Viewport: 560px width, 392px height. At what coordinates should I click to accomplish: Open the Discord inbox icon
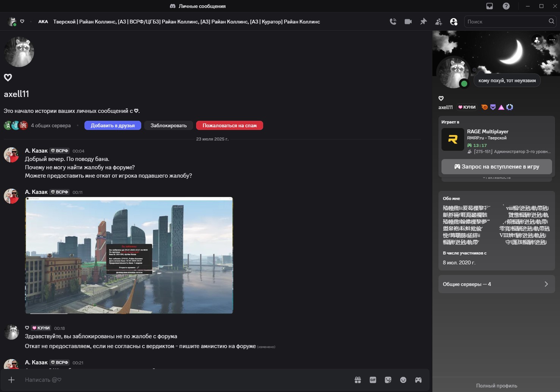tap(490, 6)
